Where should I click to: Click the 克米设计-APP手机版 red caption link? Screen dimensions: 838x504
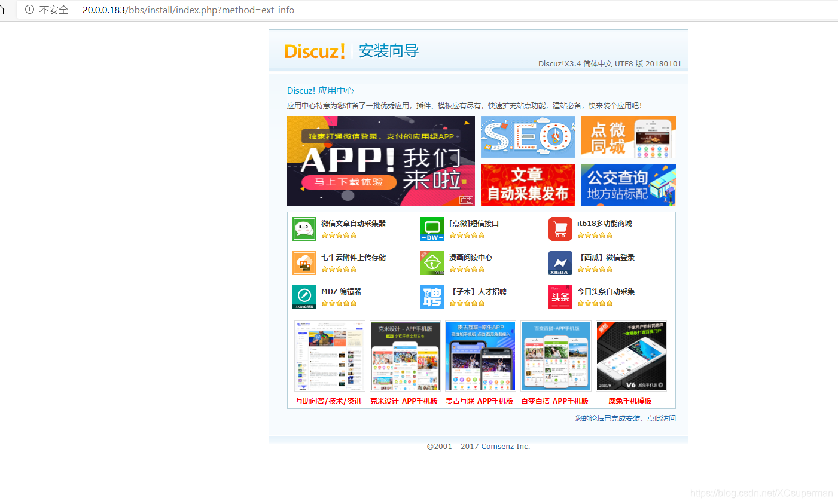tap(404, 401)
